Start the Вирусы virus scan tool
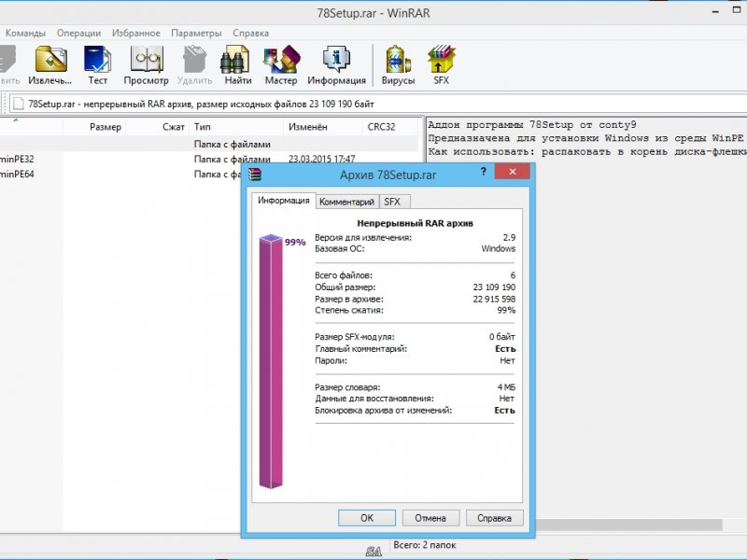The height and width of the screenshot is (560, 747). click(x=399, y=65)
